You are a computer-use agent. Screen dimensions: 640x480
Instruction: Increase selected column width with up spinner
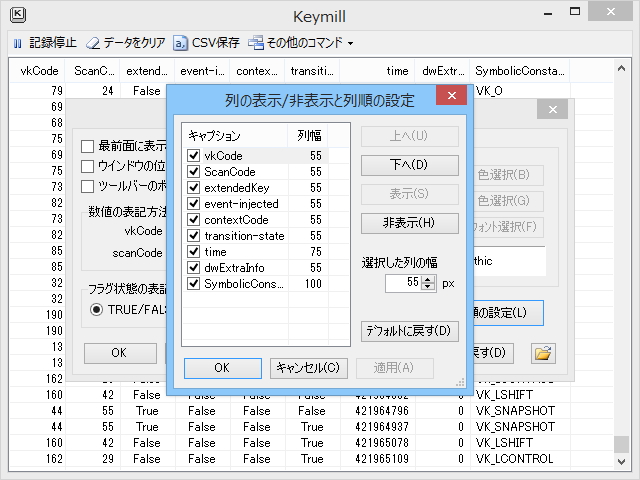click(x=427, y=279)
